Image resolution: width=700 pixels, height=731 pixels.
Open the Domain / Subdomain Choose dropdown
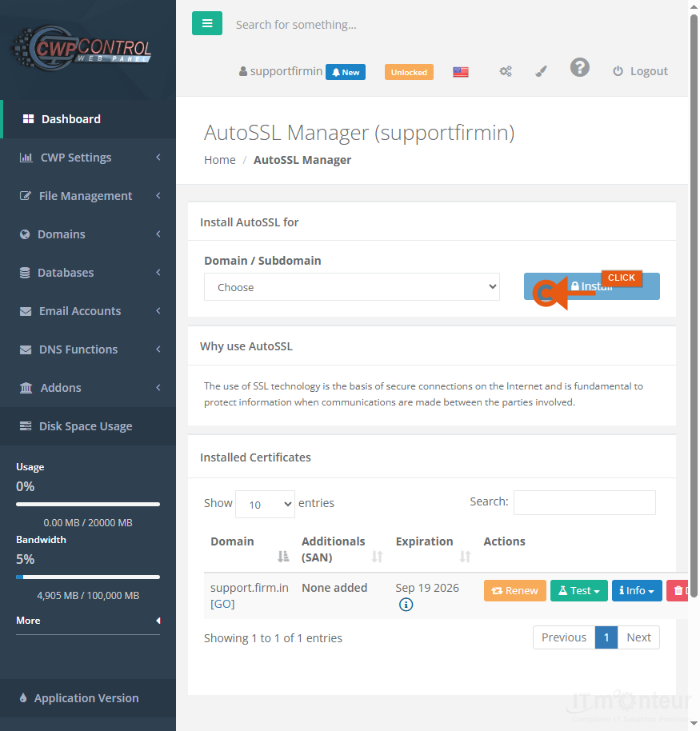[x=352, y=287]
